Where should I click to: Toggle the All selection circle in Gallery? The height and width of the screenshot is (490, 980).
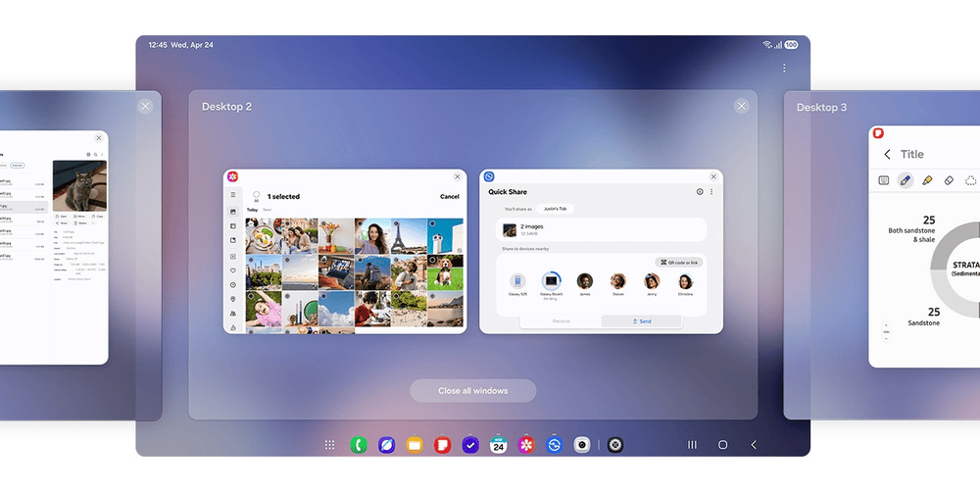point(256,195)
